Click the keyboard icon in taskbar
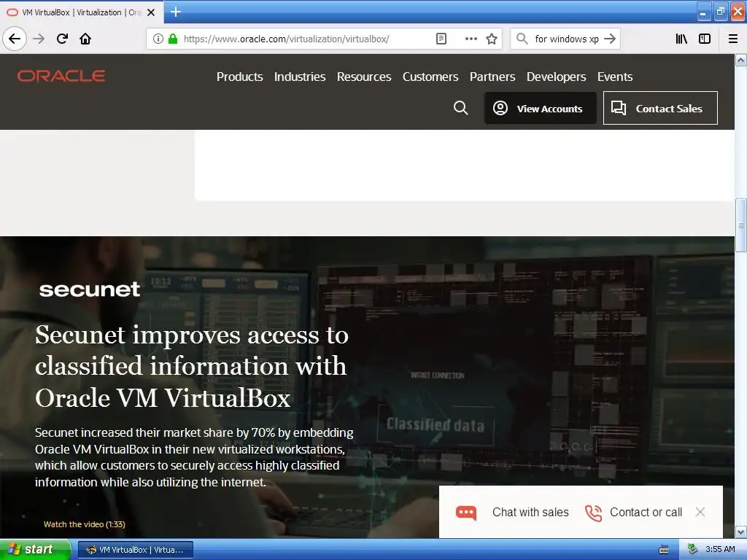747x560 pixels. [664, 550]
